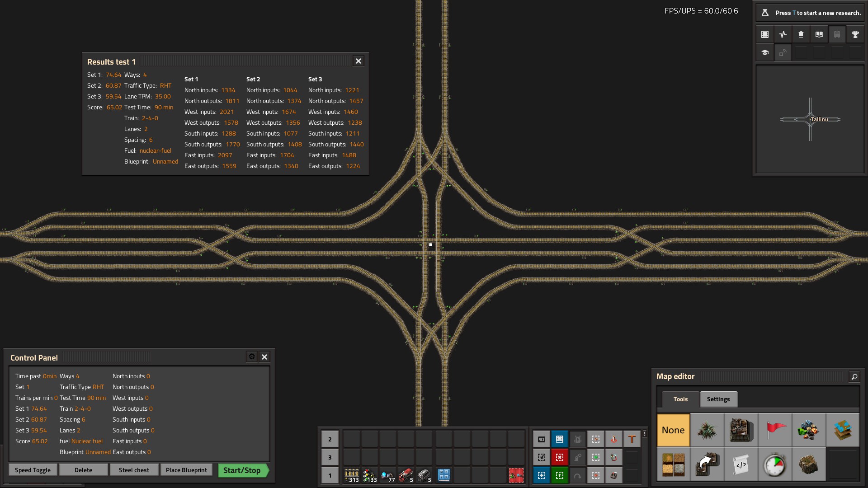Select quickbar row 1
Viewport: 868px width, 488px height.
coord(330,475)
